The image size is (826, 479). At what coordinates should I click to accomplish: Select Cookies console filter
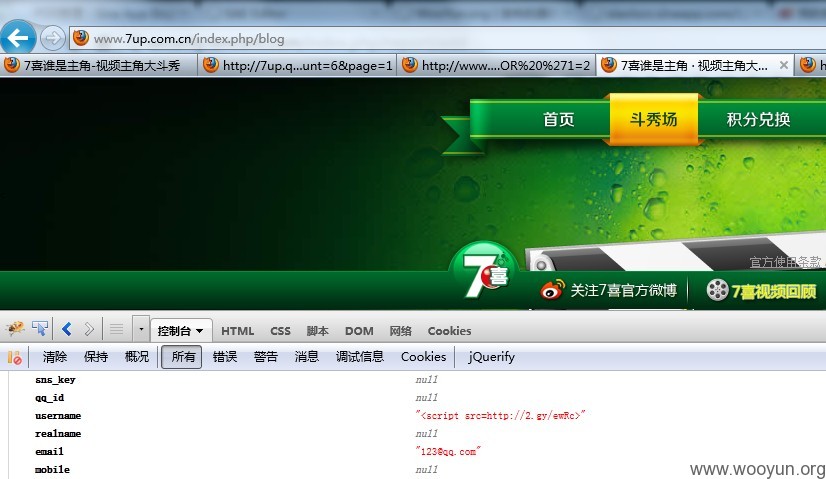[424, 357]
